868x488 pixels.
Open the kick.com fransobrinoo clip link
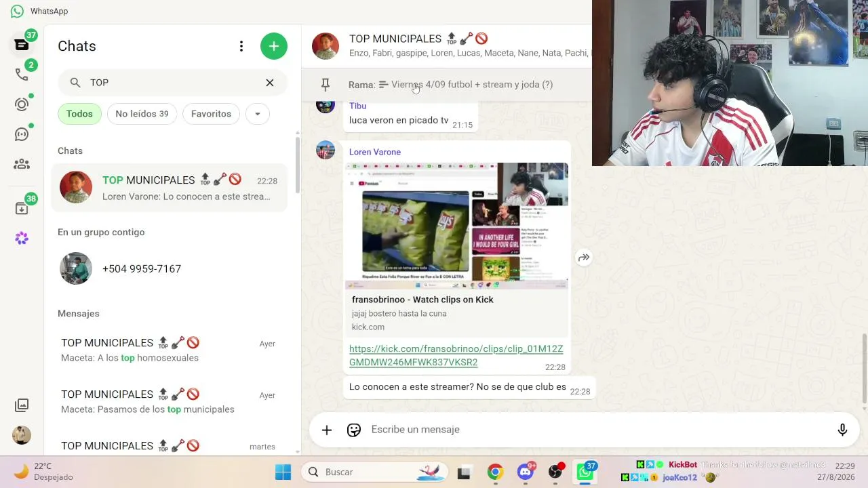pyautogui.click(x=456, y=355)
